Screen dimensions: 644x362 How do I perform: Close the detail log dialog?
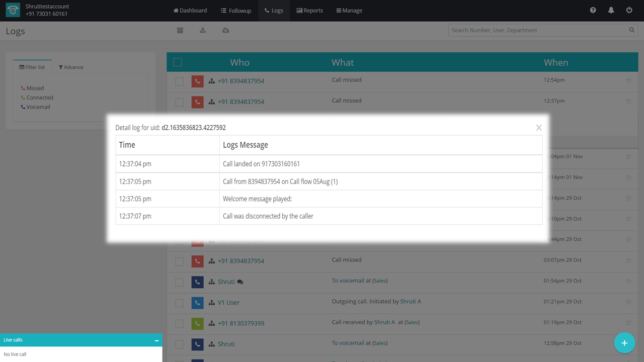coord(538,128)
